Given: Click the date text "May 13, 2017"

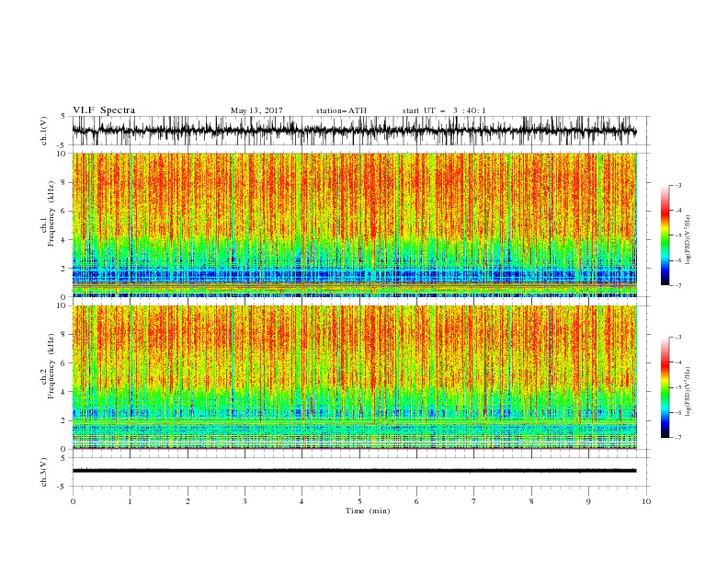Looking at the screenshot, I should 256,110.
